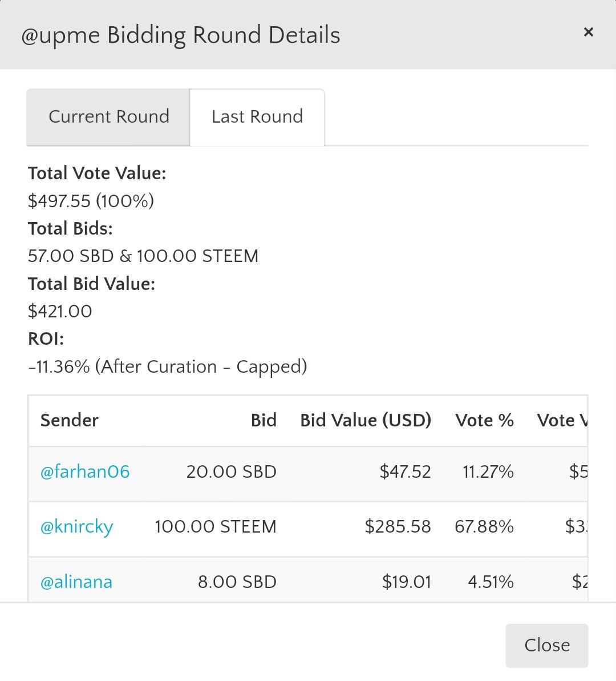This screenshot has height=681, width=616.
Task: Click the Vote % column header
Action: point(484,421)
